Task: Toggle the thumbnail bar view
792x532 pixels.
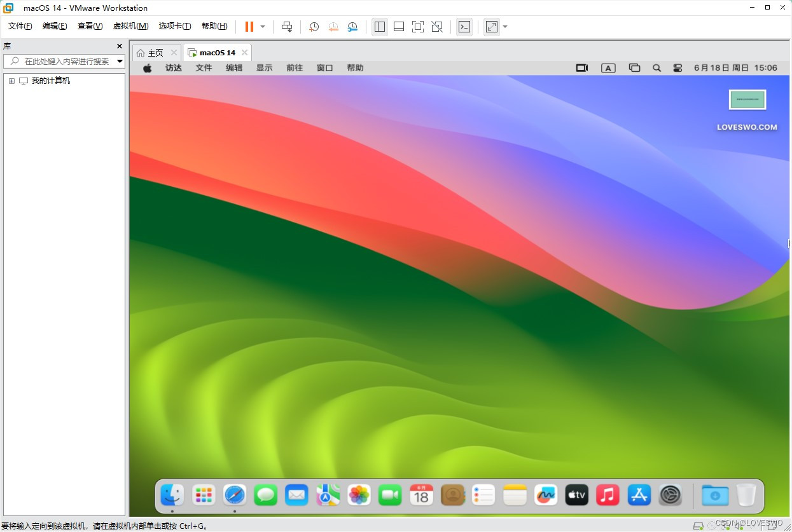Action: [x=399, y=27]
